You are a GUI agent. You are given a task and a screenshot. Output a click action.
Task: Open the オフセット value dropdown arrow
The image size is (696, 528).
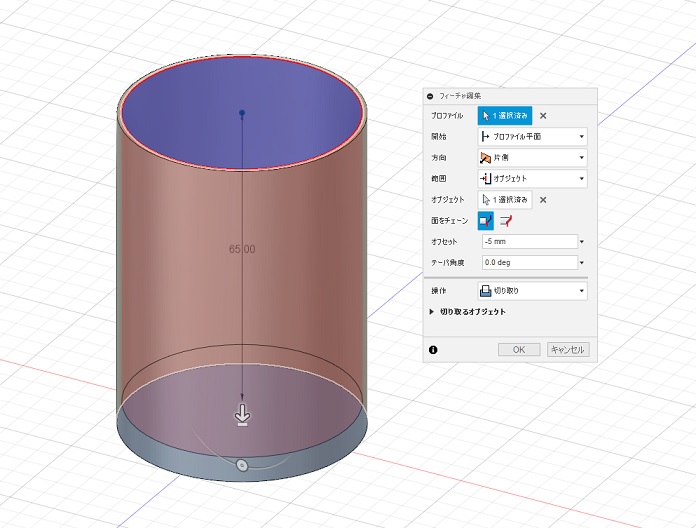point(582,242)
